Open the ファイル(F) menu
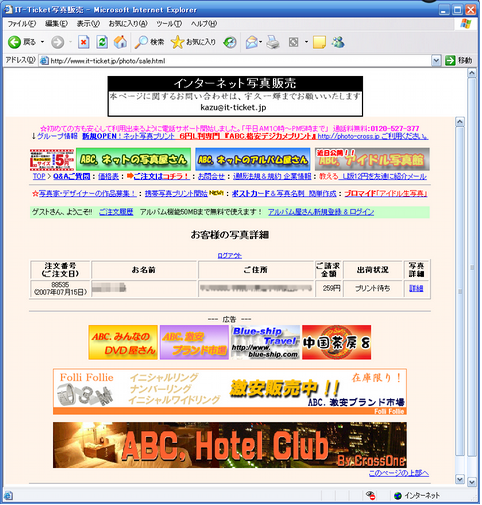 pos(22,24)
